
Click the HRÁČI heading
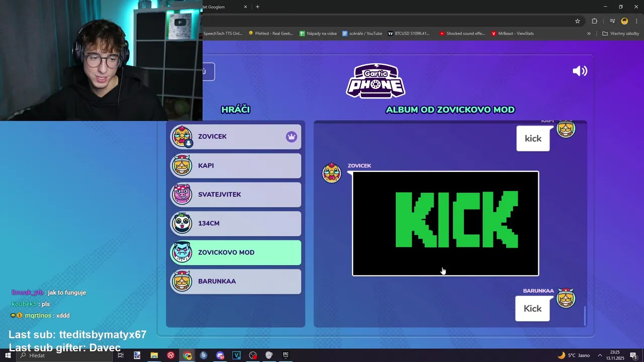point(235,110)
